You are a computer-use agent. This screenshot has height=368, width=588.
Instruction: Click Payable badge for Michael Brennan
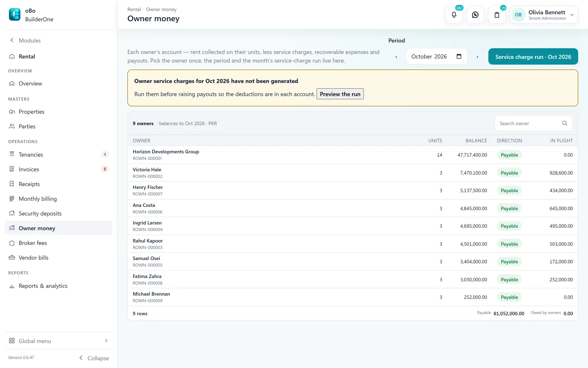[509, 297]
